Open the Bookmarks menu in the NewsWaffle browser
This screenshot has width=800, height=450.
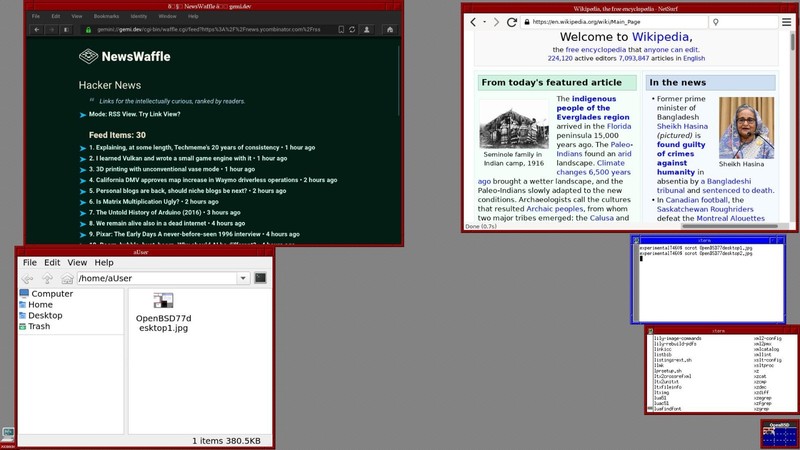tap(106, 16)
